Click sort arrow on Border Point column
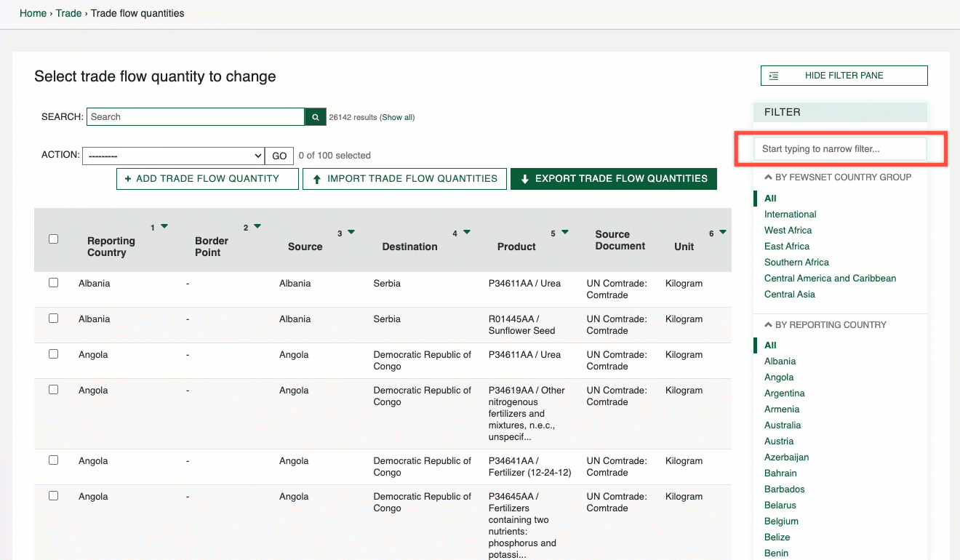Viewport: 960px width, 560px height. click(x=257, y=227)
